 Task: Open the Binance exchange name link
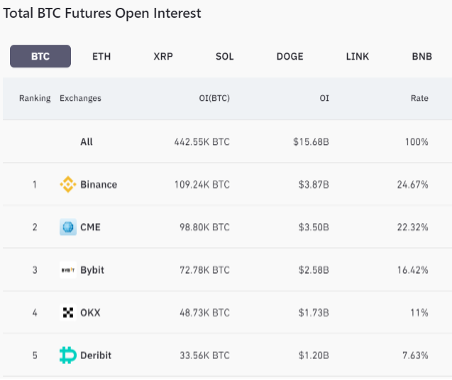pos(99,184)
